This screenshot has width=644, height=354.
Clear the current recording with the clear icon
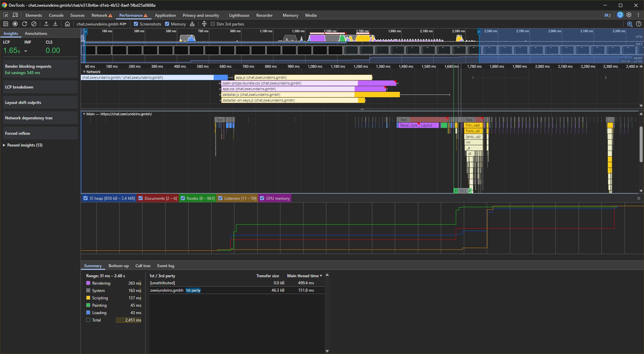pyautogui.click(x=34, y=24)
